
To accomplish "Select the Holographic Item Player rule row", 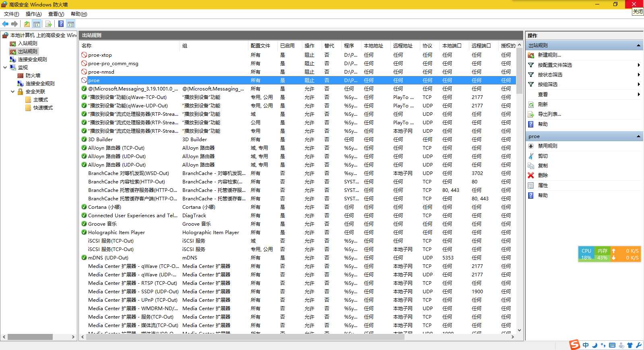I will click(x=298, y=233).
